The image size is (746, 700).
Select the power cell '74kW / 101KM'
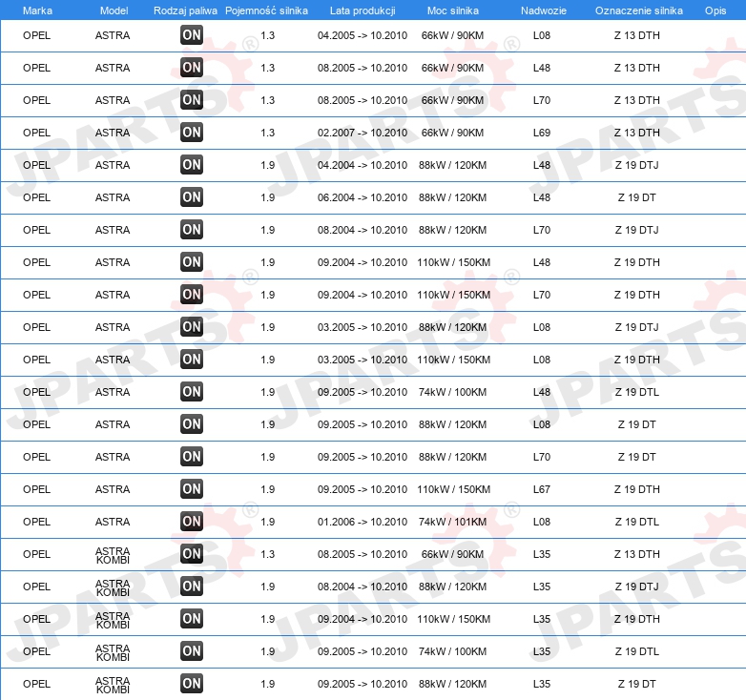(452, 522)
